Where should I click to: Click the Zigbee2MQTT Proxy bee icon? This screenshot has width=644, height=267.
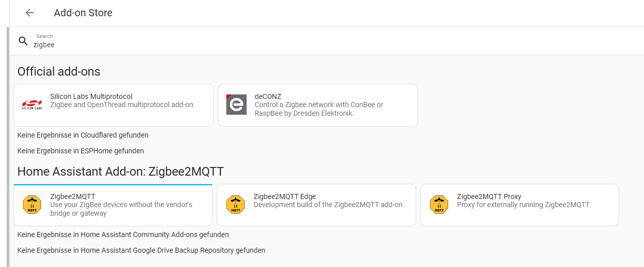[439, 205]
